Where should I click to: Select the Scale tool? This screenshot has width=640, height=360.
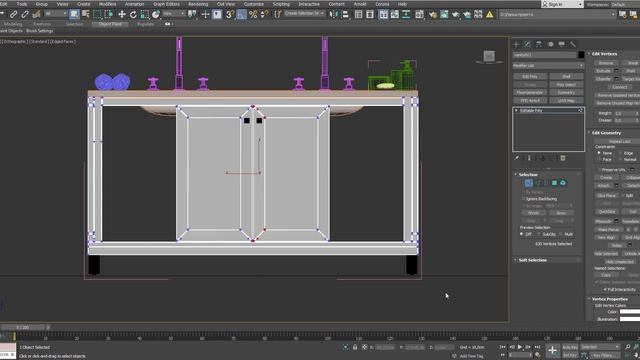click(144, 14)
